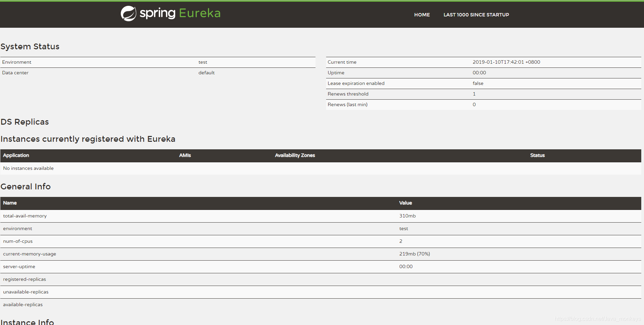
Task: Select the Instance Info heading
Action: pyautogui.click(x=27, y=322)
